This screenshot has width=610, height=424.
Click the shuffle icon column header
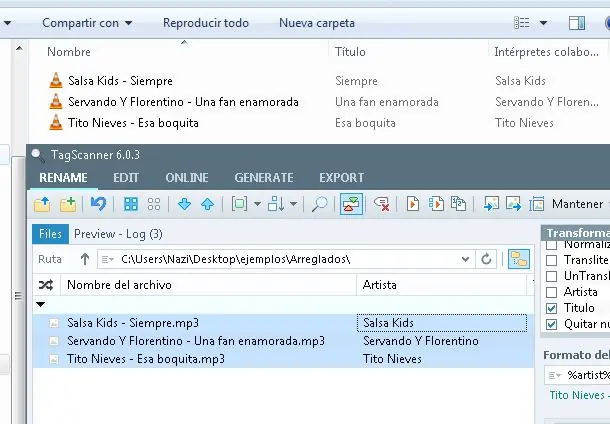coord(46,285)
